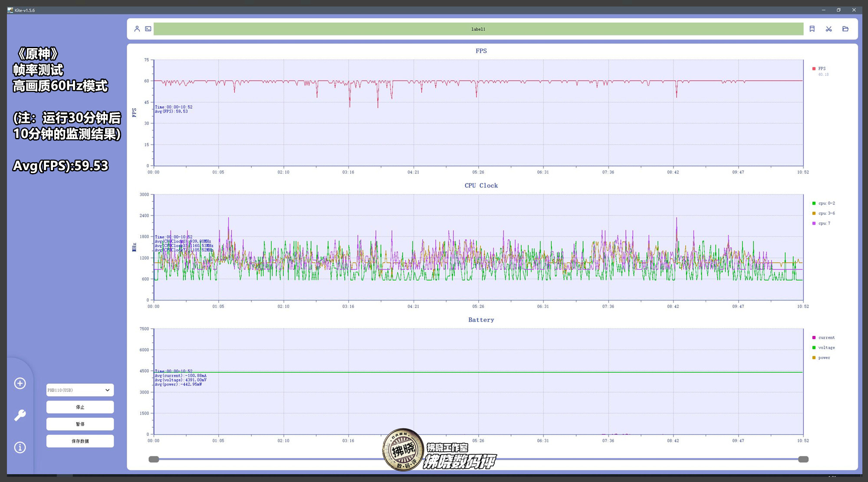
Task: Open the wrench settings icon
Action: (20, 415)
